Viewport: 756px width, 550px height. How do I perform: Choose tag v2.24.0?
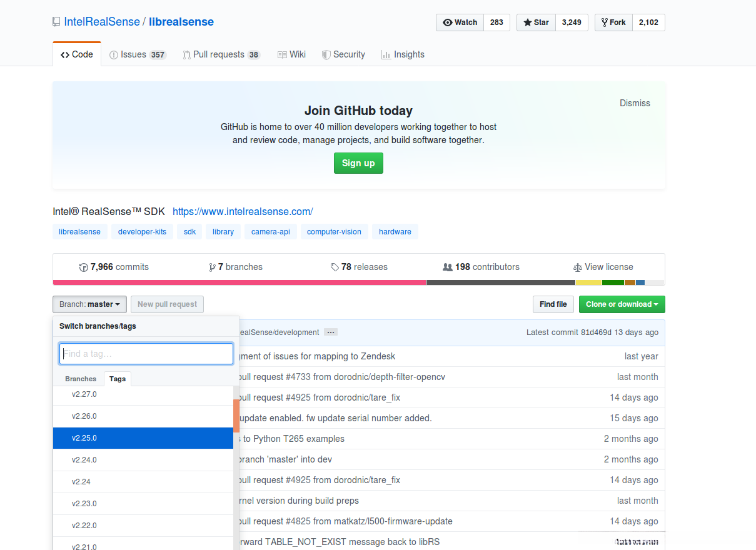pyautogui.click(x=143, y=460)
